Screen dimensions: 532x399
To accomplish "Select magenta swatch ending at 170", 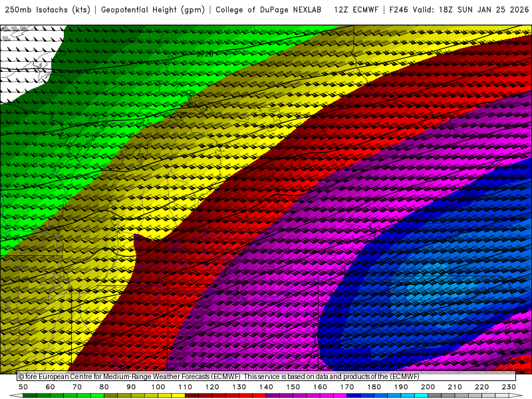I will (340, 396).
